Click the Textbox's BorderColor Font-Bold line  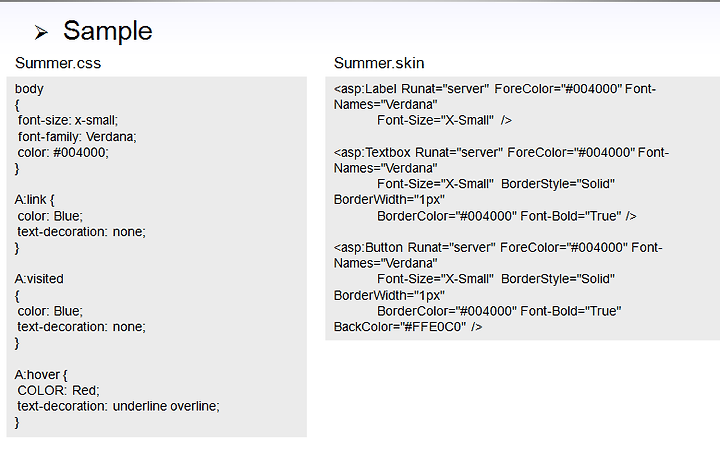point(506,216)
